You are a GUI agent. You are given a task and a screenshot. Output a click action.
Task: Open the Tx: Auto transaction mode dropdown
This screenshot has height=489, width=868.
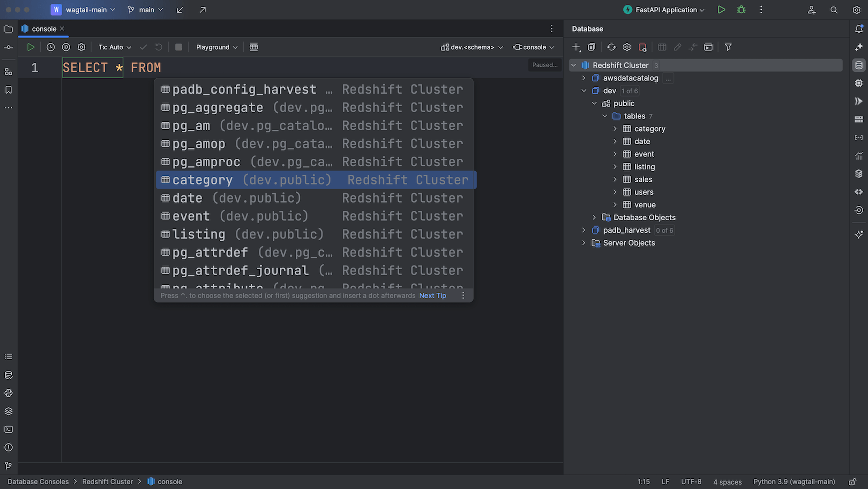click(x=114, y=47)
